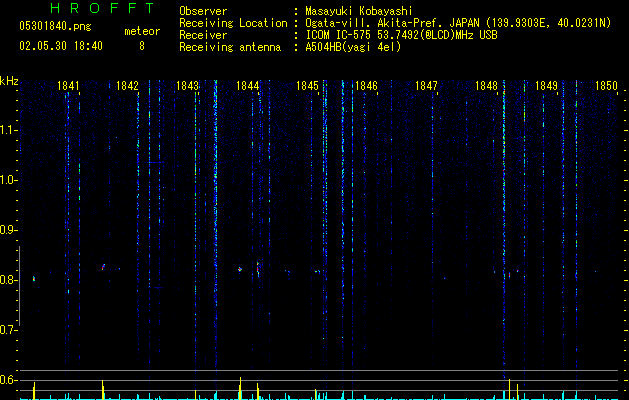Select the filename 05301840.png
629x400 pixels.
coord(55,26)
